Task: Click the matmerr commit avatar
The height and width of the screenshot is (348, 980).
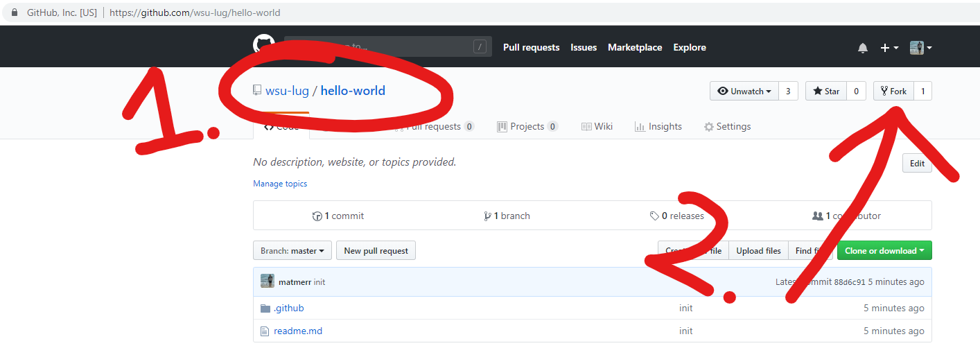Action: pyautogui.click(x=268, y=281)
